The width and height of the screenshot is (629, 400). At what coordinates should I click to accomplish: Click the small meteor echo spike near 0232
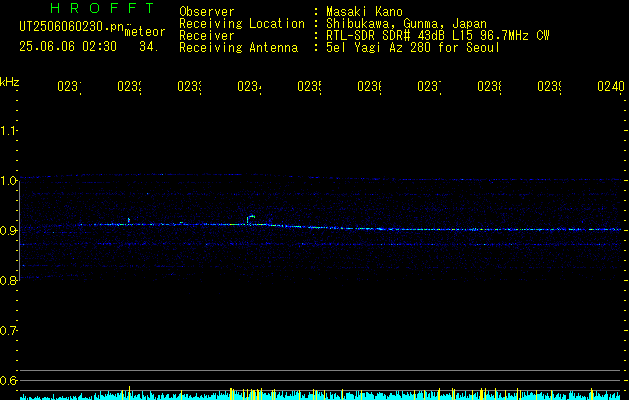pos(129,220)
